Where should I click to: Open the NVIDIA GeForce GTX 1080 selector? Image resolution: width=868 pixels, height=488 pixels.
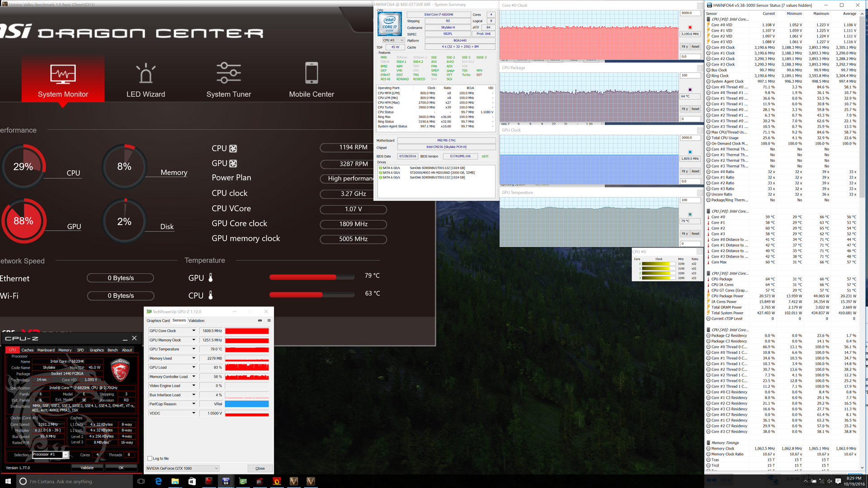[x=182, y=468]
